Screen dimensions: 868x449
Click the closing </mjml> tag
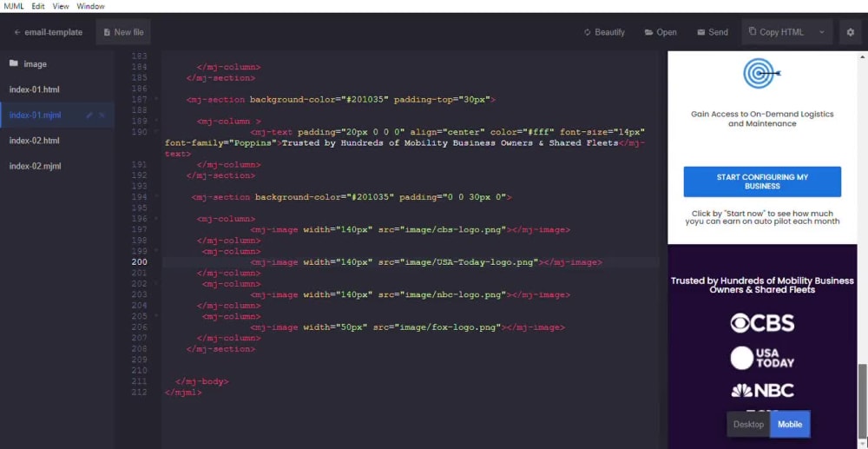[183, 393]
